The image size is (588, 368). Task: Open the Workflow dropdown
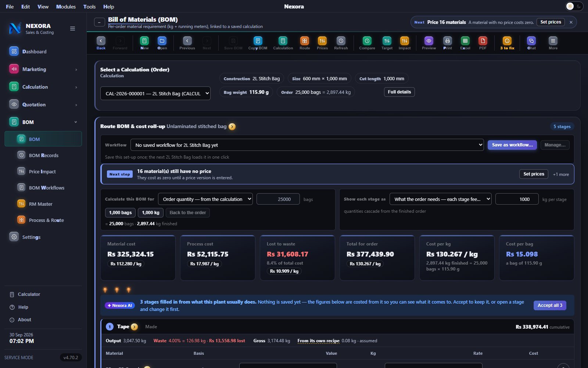point(307,145)
